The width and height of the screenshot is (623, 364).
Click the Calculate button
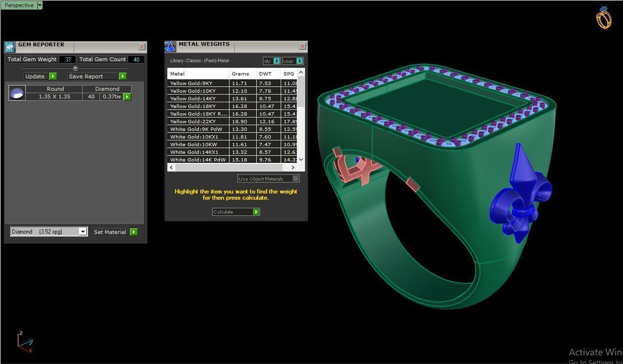click(x=232, y=212)
